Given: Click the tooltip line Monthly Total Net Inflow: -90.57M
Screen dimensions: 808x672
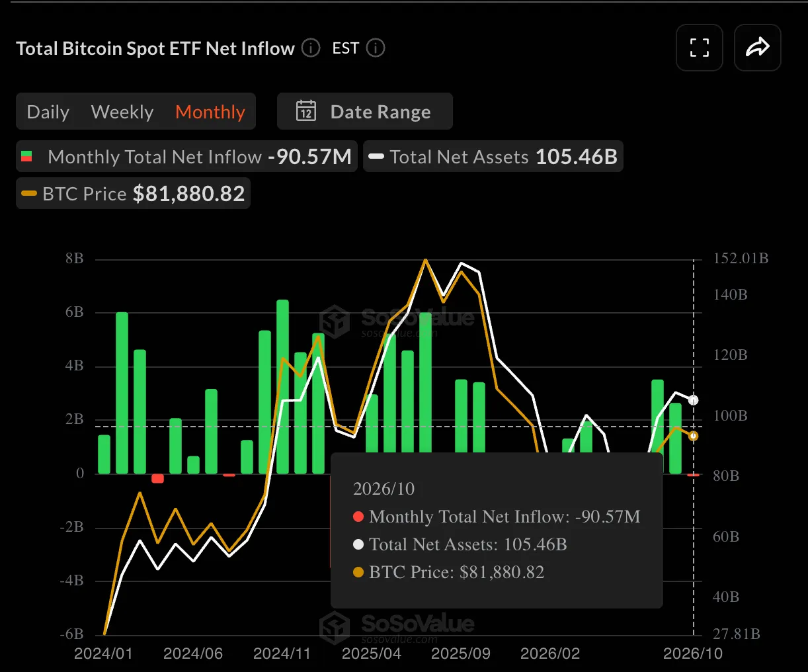Looking at the screenshot, I should click(497, 517).
